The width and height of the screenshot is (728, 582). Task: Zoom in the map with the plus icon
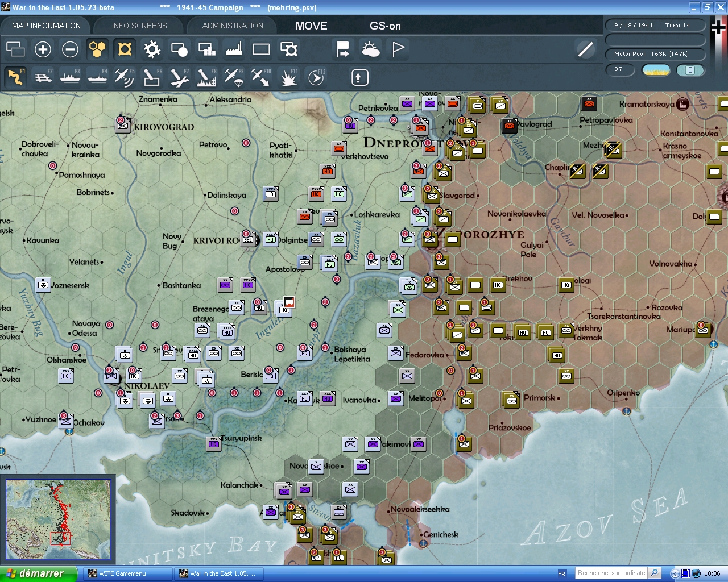43,49
